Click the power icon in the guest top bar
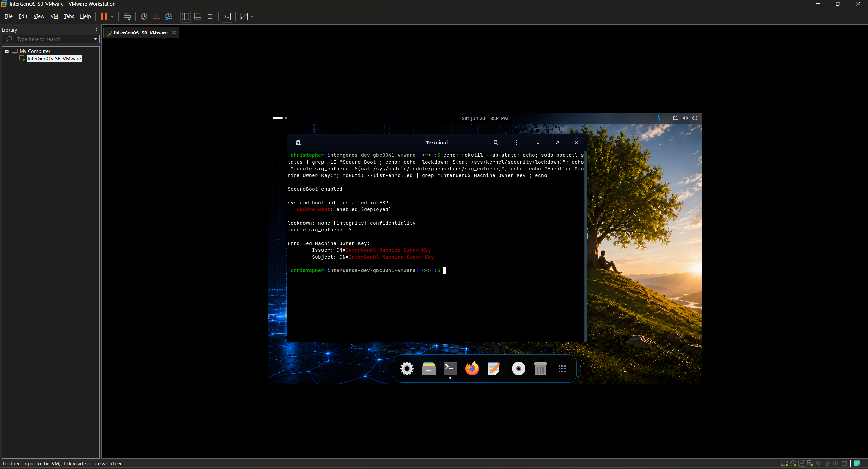Image resolution: width=868 pixels, height=469 pixels. click(x=695, y=118)
